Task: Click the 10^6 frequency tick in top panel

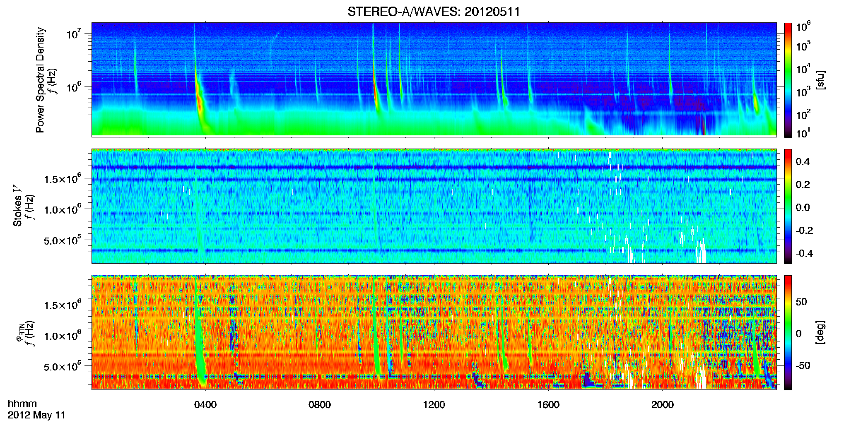Action: 75,87
